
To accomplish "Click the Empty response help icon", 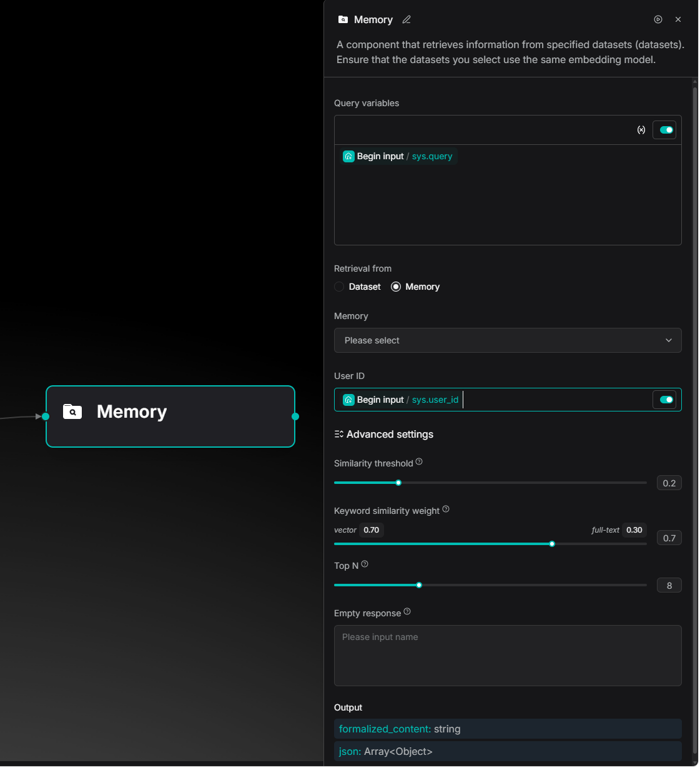I will pos(407,612).
